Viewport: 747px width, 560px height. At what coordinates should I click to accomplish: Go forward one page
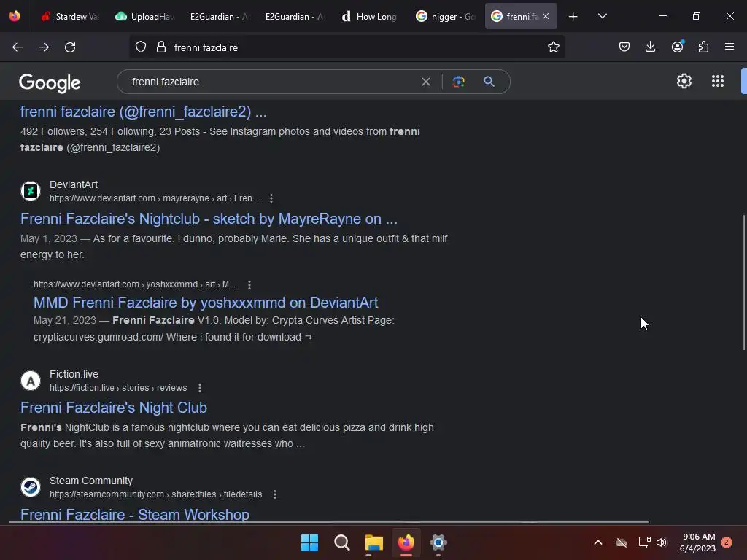(x=44, y=47)
